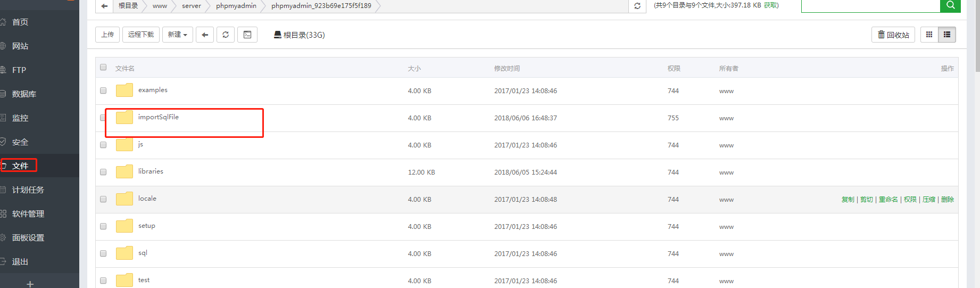The height and width of the screenshot is (288, 980).
Task: Switch to grid view layout
Action: pos(929,35)
